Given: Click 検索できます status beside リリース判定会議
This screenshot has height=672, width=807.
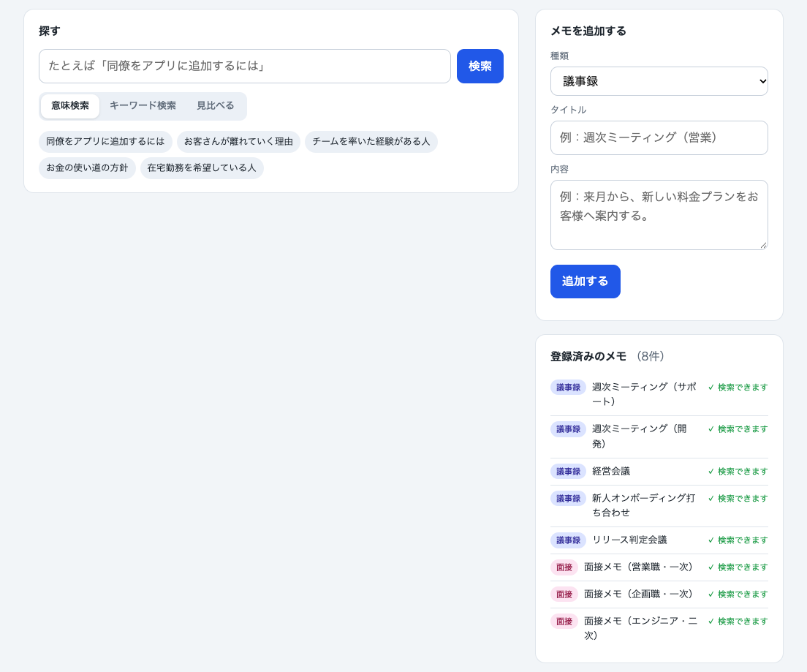Looking at the screenshot, I should tap(738, 540).
